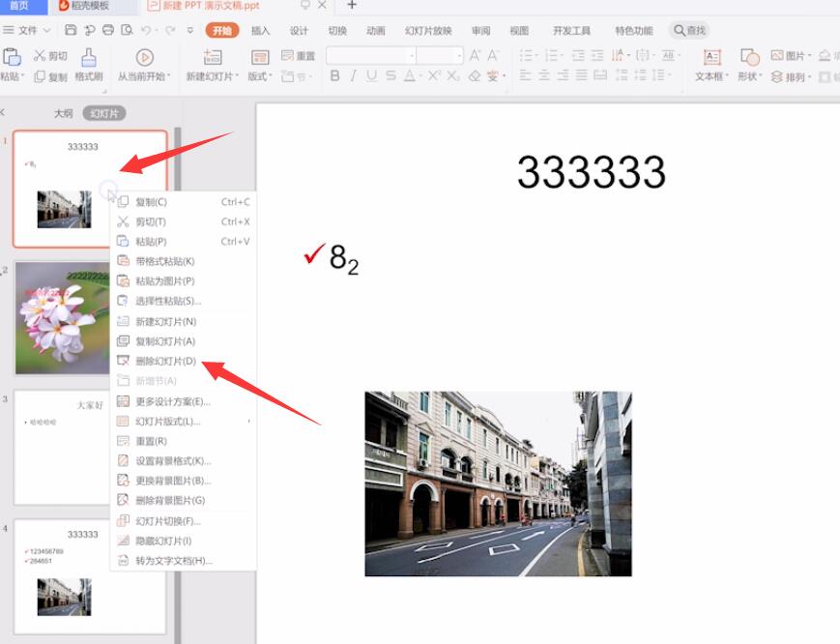
Task: Go to the Home (首页) tab
Action: point(21,6)
